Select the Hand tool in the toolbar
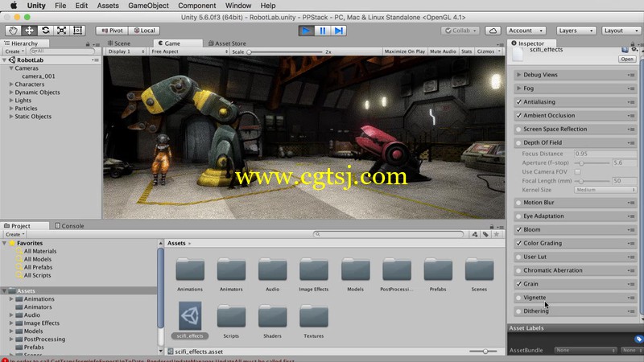 [13, 31]
